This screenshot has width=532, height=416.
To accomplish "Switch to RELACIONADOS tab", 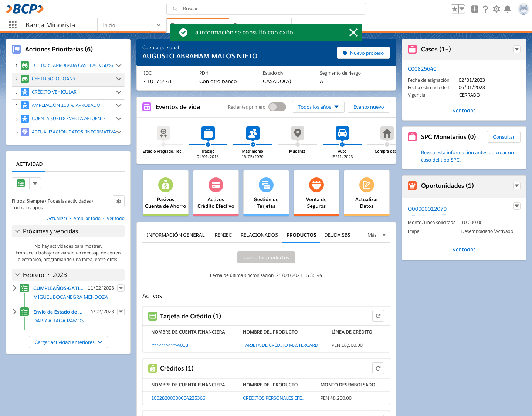I will (x=259, y=235).
